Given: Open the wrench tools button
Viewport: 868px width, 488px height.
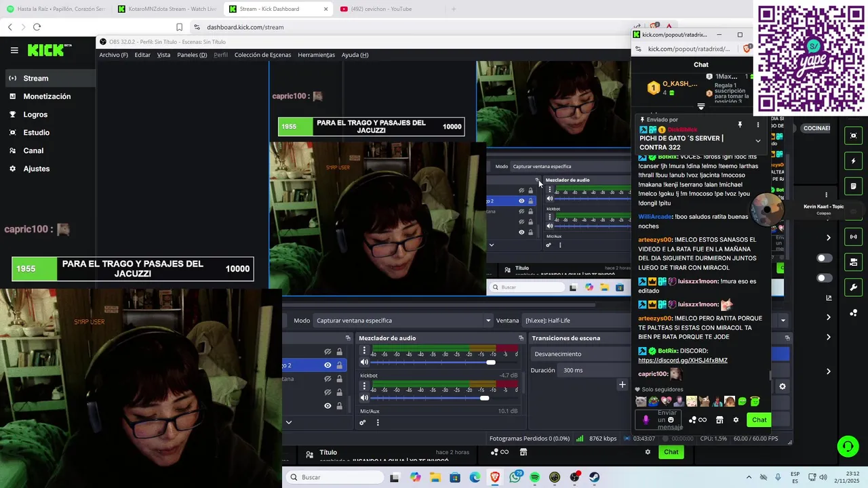Looking at the screenshot, I should 854,287.
